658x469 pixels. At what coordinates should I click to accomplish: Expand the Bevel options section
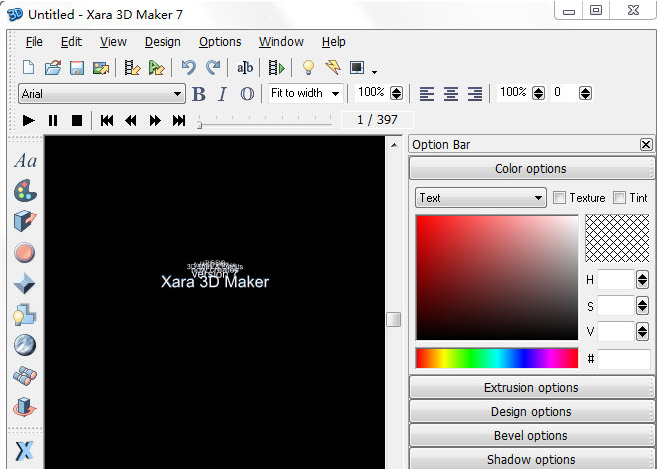coord(530,436)
